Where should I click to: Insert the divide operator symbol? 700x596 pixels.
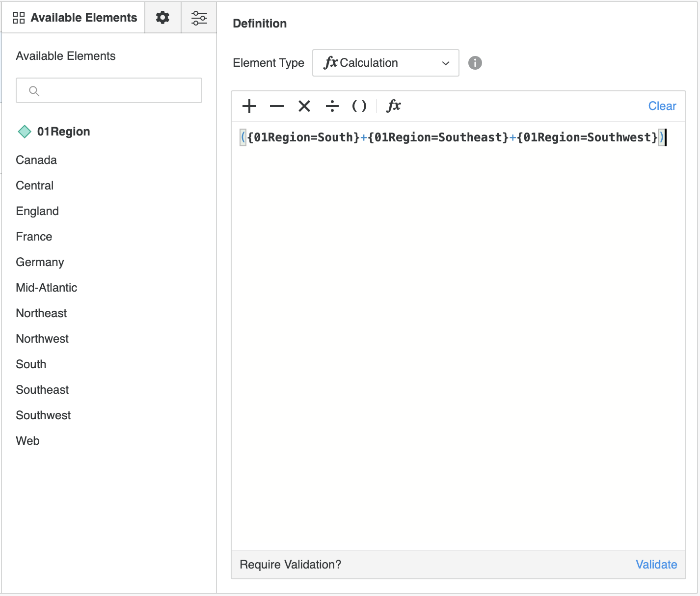(332, 106)
